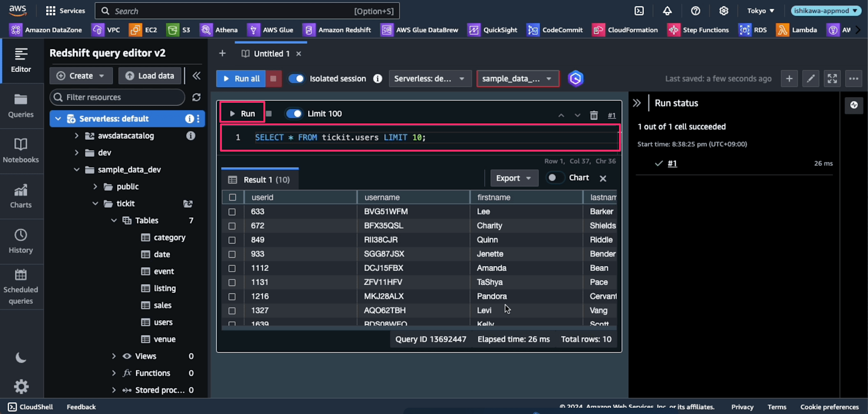This screenshot has height=414, width=868.
Task: Toggle the Chart switch
Action: point(555,177)
